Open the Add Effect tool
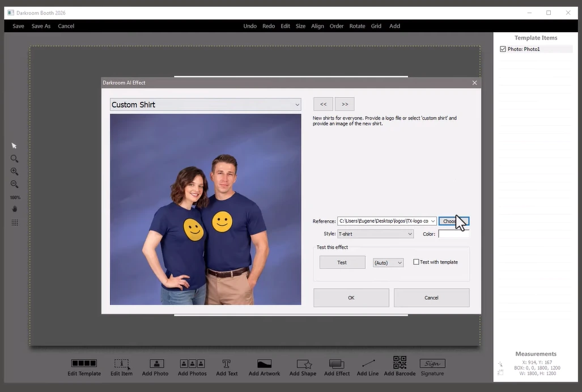The height and width of the screenshot is (392, 582). 337,367
